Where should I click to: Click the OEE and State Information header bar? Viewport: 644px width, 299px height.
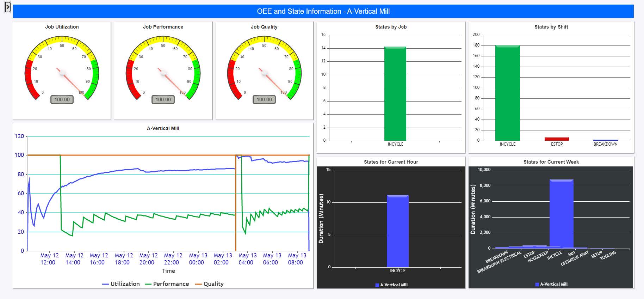[x=323, y=11]
